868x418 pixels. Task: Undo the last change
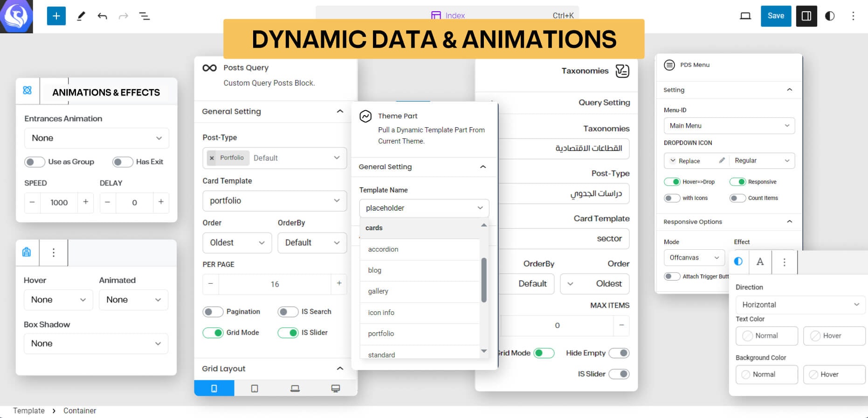point(102,16)
